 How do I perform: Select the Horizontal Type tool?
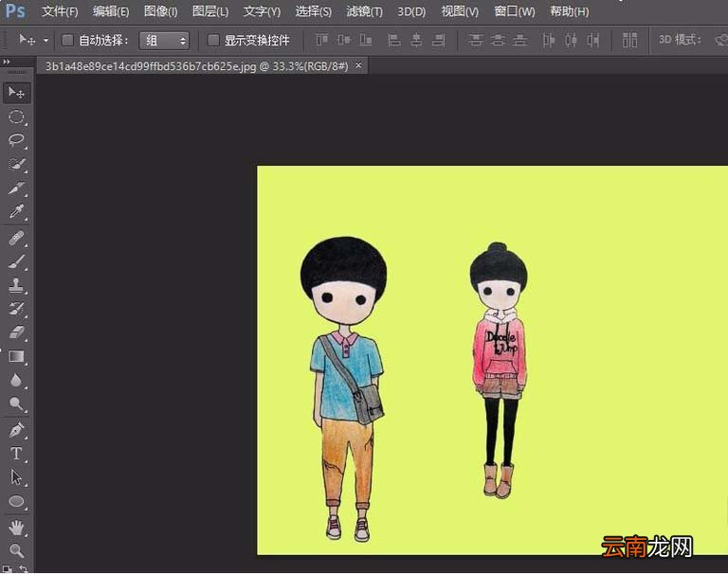17,454
